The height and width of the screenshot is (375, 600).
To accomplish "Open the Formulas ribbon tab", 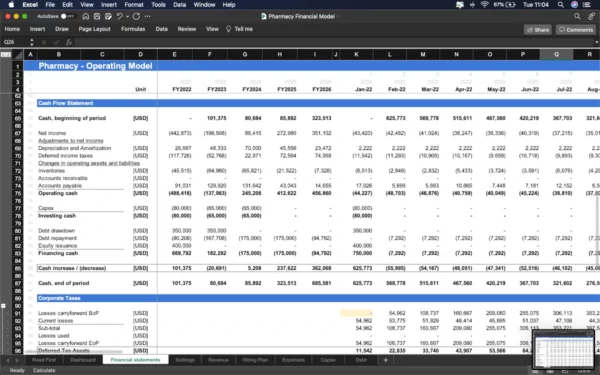I will (x=133, y=29).
